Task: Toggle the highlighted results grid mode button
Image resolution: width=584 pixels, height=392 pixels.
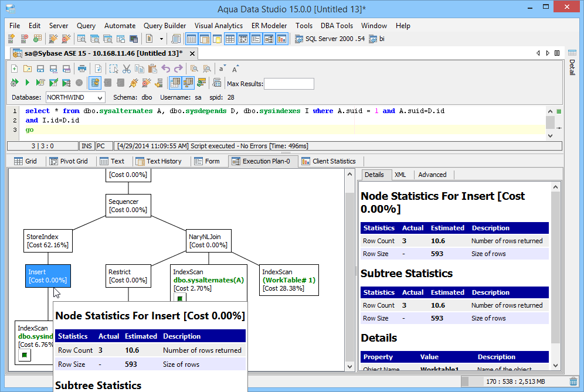Action: click(x=176, y=83)
